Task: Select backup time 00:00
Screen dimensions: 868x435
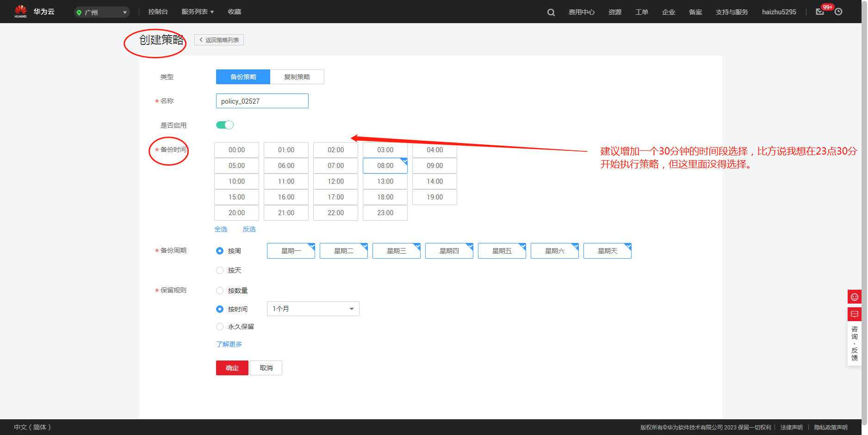Action: [236, 150]
